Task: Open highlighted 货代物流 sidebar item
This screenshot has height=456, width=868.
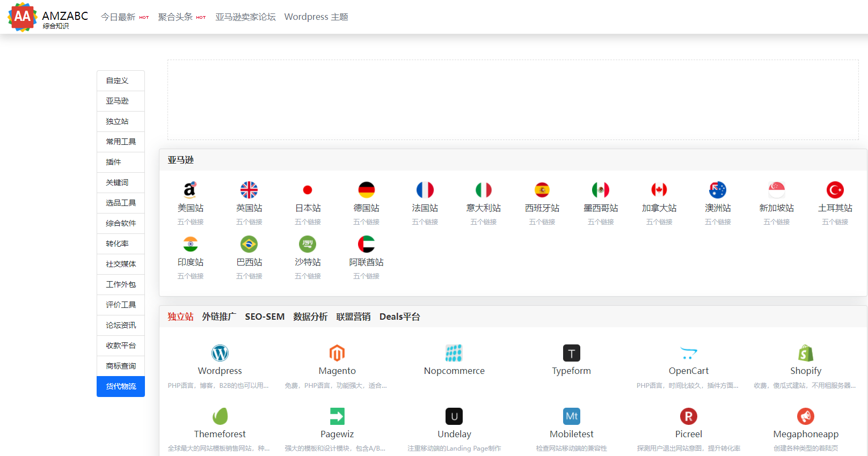Action: [x=121, y=387]
